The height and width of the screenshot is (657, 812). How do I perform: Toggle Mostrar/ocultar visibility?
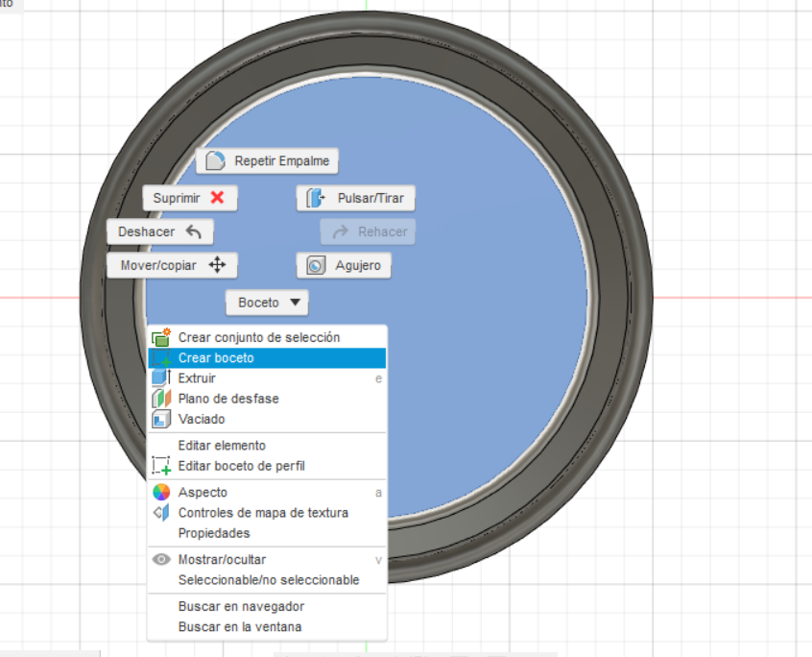click(267, 560)
